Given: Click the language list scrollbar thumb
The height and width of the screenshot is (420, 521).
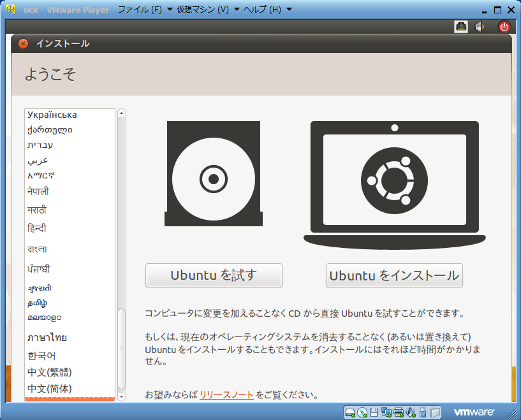Looking at the screenshot, I should pos(121,349).
